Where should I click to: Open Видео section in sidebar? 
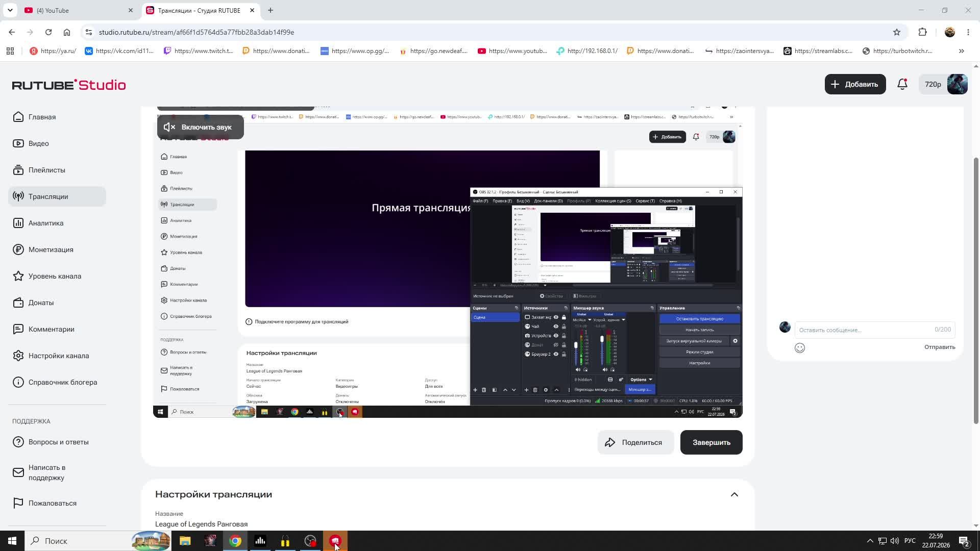pos(57,143)
